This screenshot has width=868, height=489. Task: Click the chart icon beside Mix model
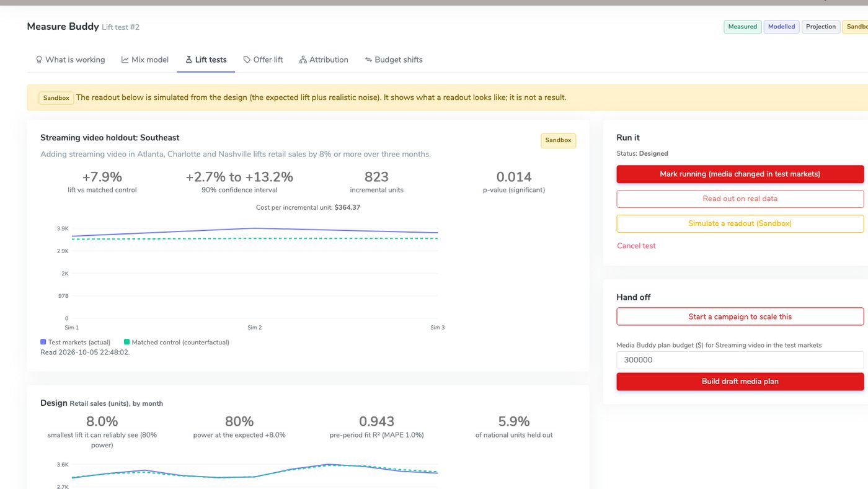pos(125,60)
